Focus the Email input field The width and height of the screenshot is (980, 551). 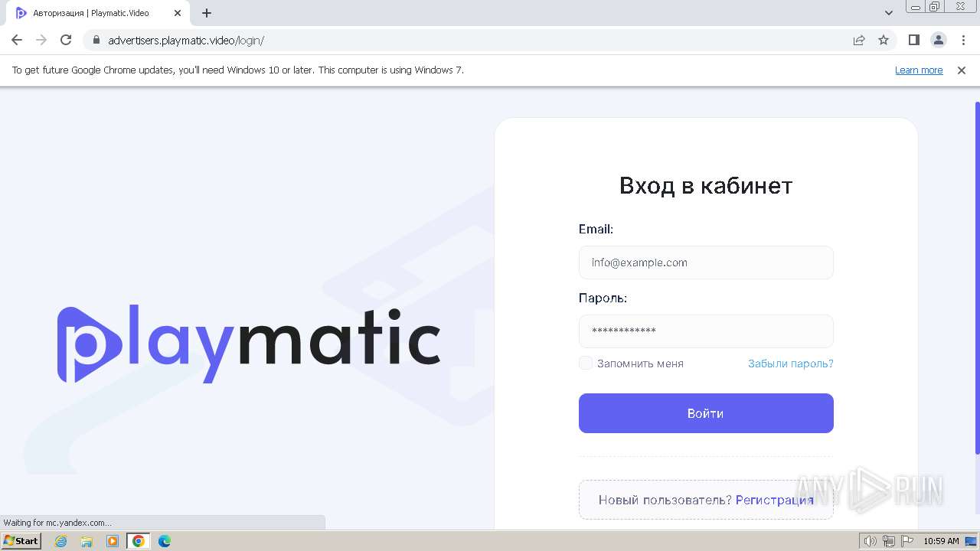[x=706, y=262]
